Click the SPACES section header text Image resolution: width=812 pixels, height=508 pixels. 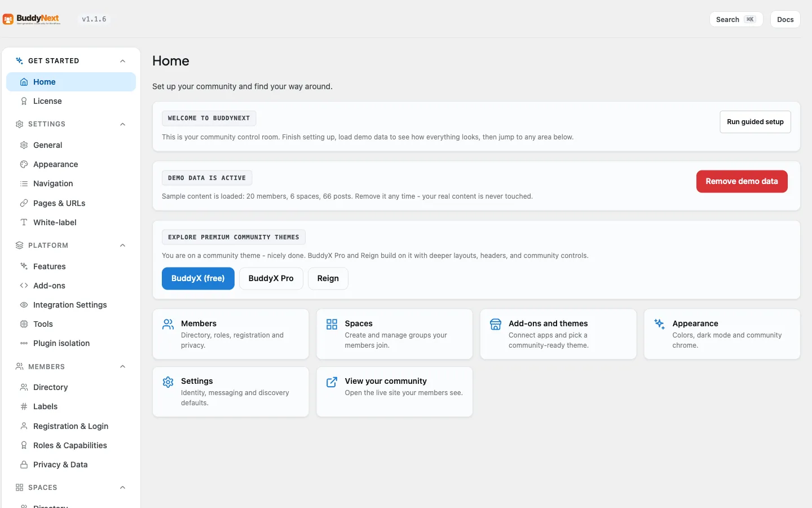coord(43,488)
